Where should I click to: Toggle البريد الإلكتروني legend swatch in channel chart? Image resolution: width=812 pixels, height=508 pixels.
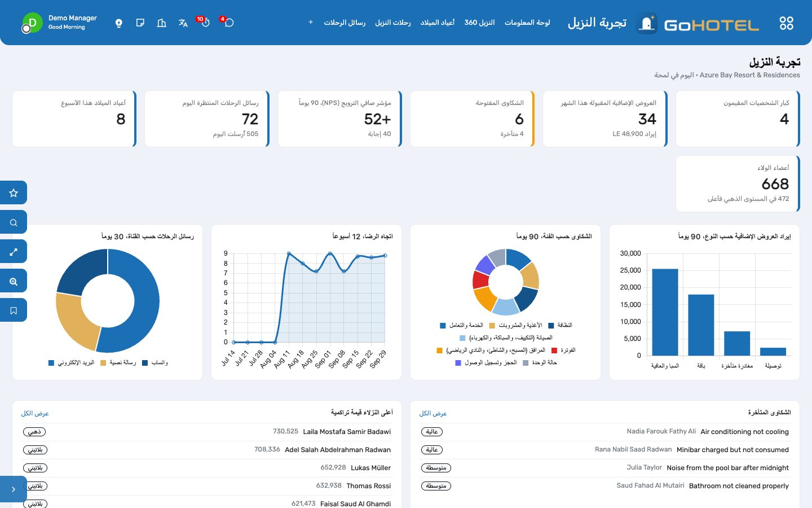51,363
